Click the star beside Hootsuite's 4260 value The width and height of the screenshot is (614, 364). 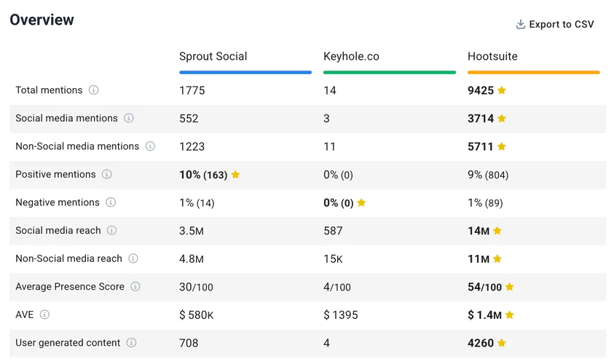502,343
